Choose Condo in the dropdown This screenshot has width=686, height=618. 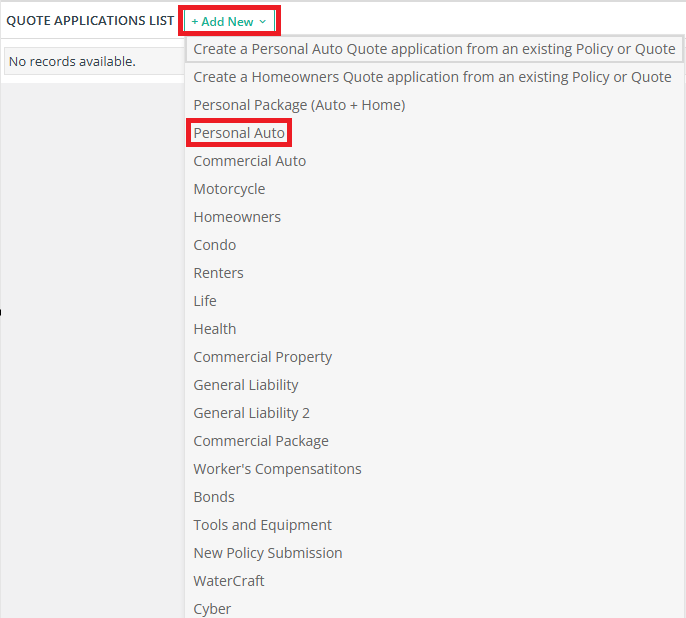click(215, 245)
